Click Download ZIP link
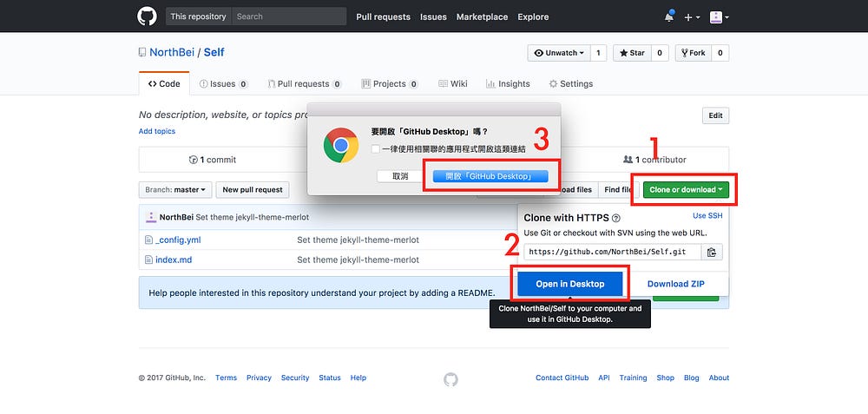The height and width of the screenshot is (414, 868). pos(676,284)
